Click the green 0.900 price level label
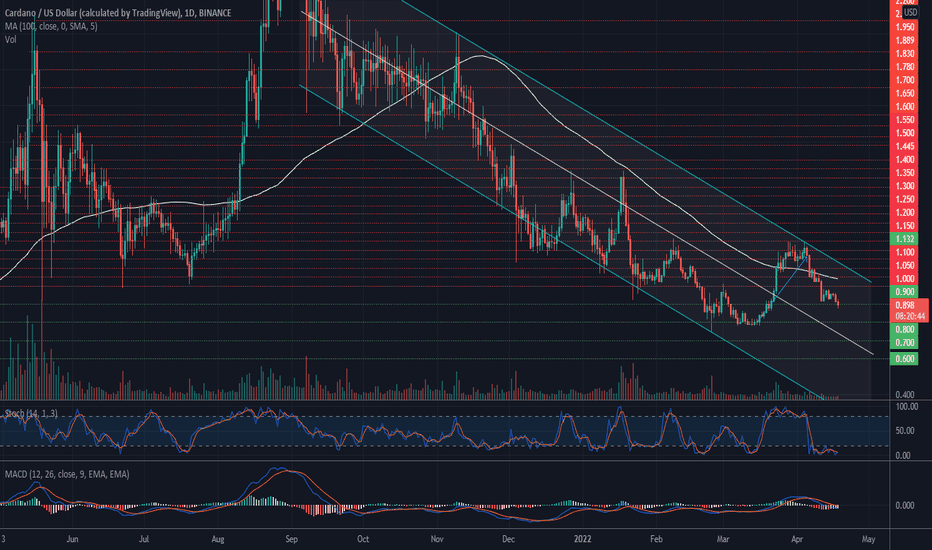Image resolution: width=932 pixels, height=550 pixels. (905, 291)
